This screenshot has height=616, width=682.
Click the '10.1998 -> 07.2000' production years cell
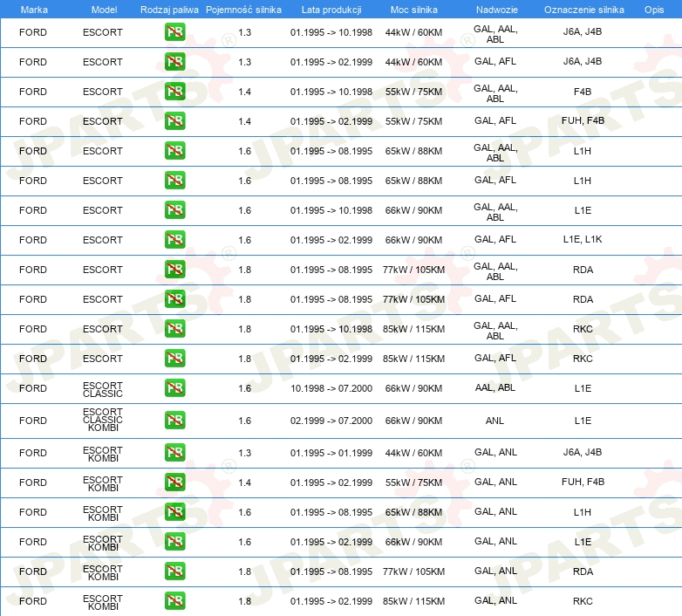(x=331, y=388)
